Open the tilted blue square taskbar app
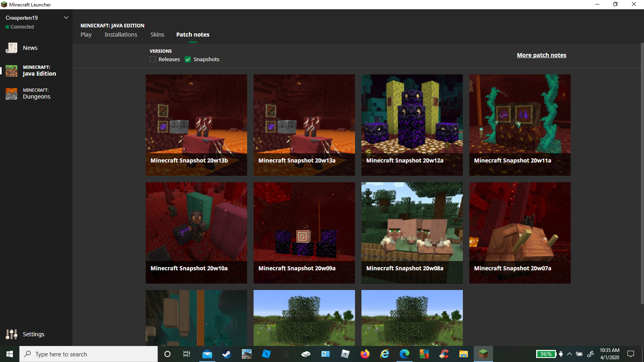Viewport: 644px width, 362px height. pos(266,354)
